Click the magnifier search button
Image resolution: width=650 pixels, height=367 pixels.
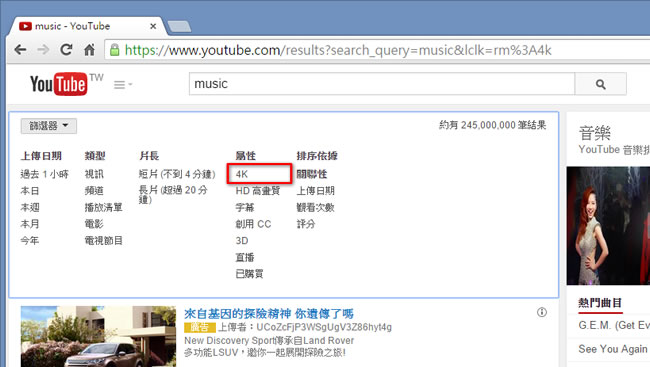600,84
